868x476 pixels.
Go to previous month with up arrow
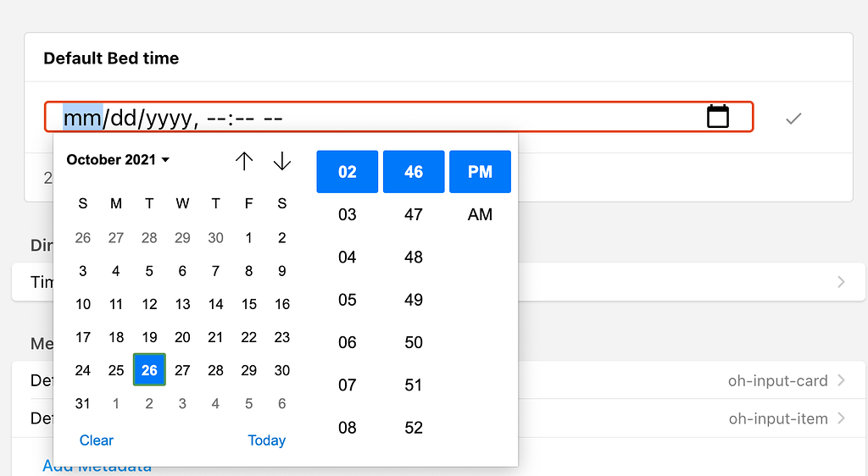pos(244,161)
